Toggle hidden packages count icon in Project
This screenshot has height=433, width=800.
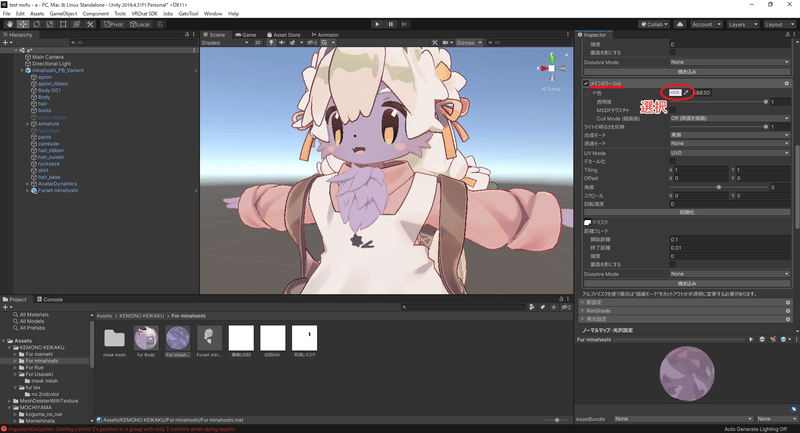566,307
